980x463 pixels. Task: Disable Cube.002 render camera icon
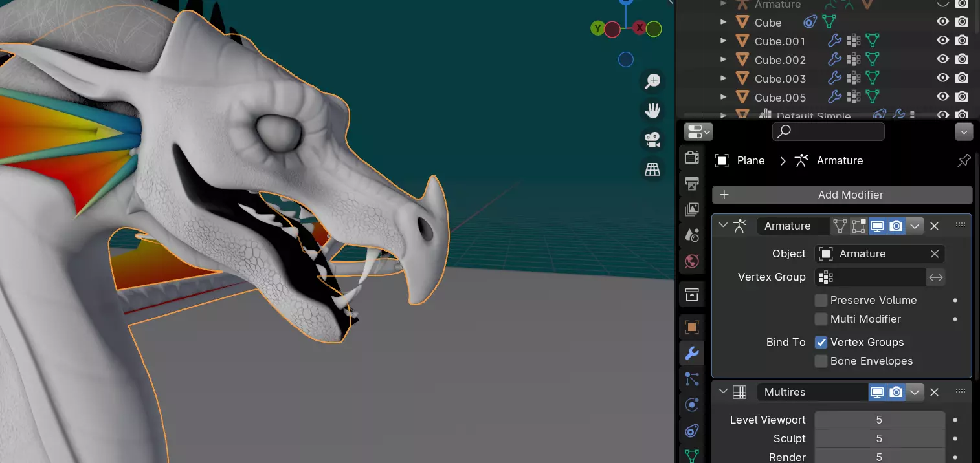[x=962, y=59]
